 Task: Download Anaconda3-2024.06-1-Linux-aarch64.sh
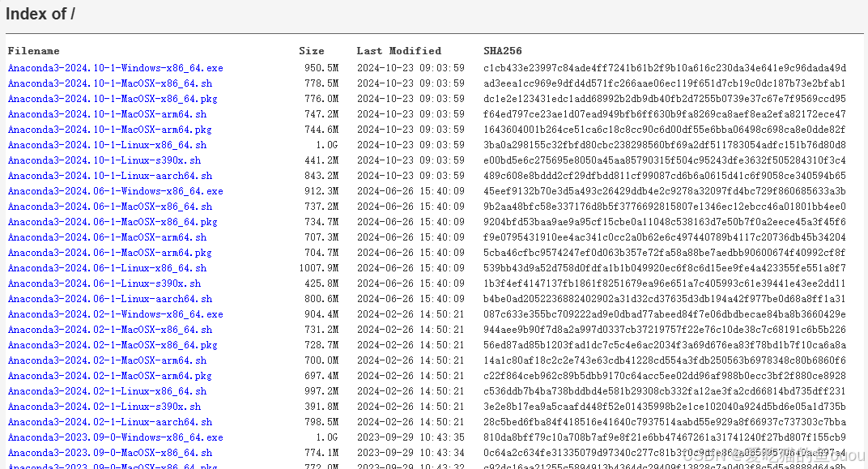[109, 298]
